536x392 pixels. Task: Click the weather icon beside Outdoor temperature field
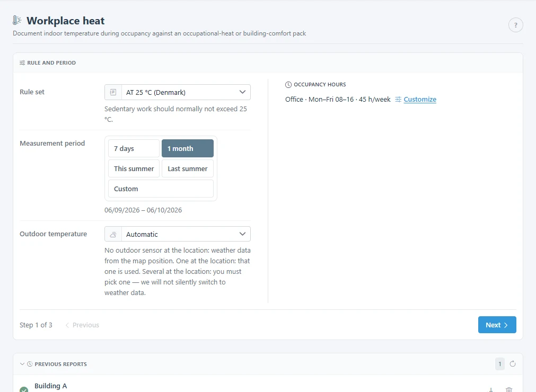pyautogui.click(x=113, y=234)
